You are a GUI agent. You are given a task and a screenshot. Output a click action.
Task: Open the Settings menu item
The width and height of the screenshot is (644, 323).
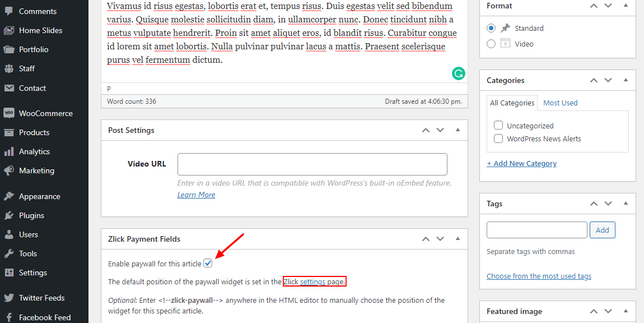pos(32,273)
